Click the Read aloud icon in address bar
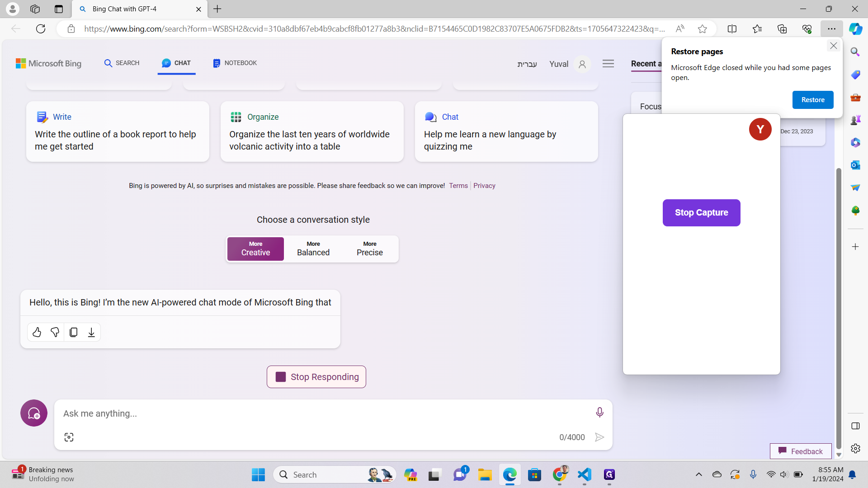Image resolution: width=868 pixels, height=488 pixels. [x=680, y=29]
